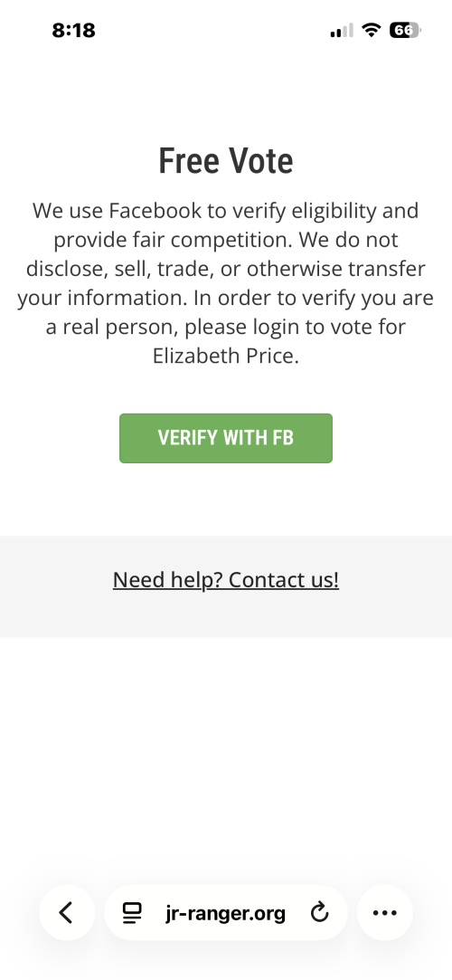Go back using the browser chevron button

tap(67, 912)
